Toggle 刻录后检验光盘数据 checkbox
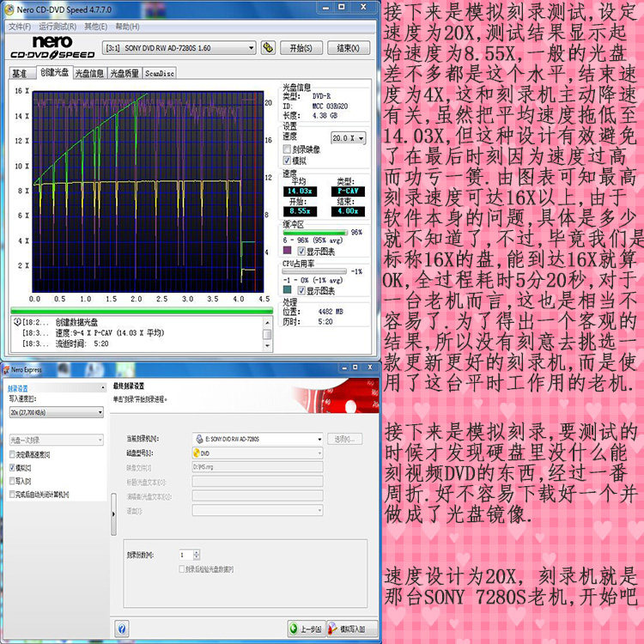The height and width of the screenshot is (644, 644). tap(181, 569)
